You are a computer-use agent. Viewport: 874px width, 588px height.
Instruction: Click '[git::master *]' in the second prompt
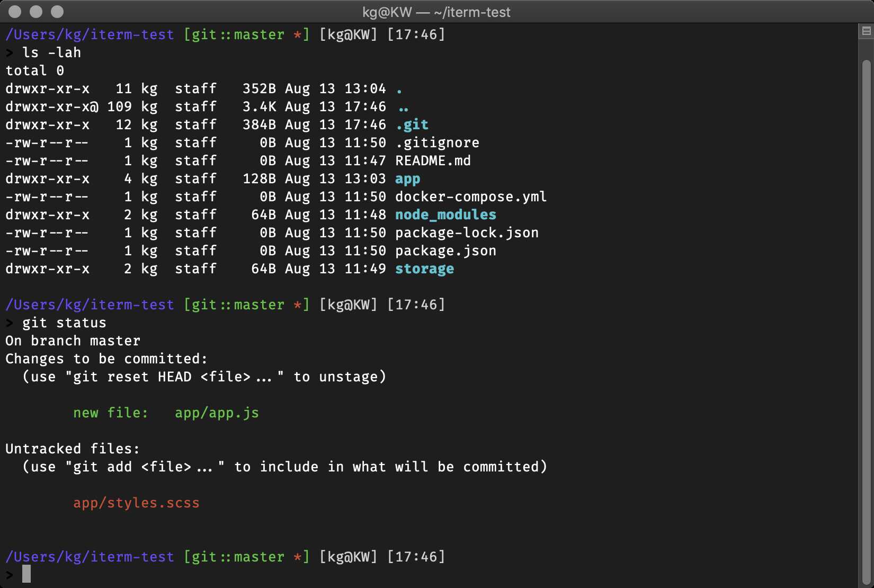tap(247, 305)
